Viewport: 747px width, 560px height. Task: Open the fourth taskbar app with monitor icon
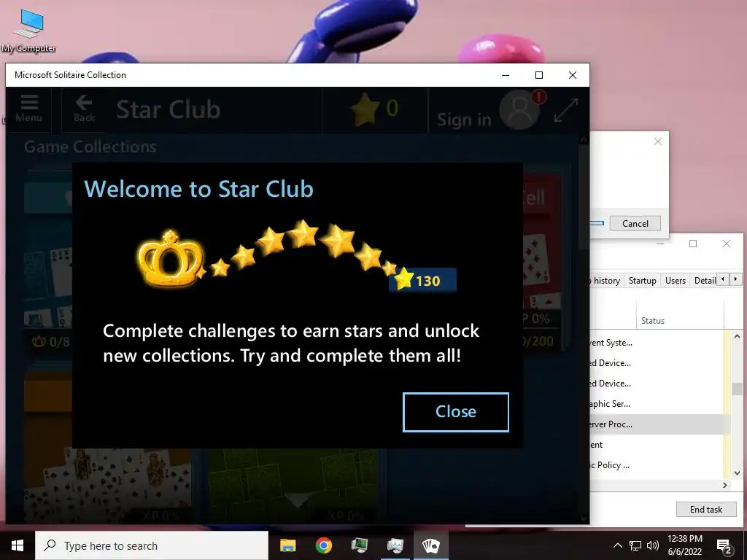(x=395, y=545)
